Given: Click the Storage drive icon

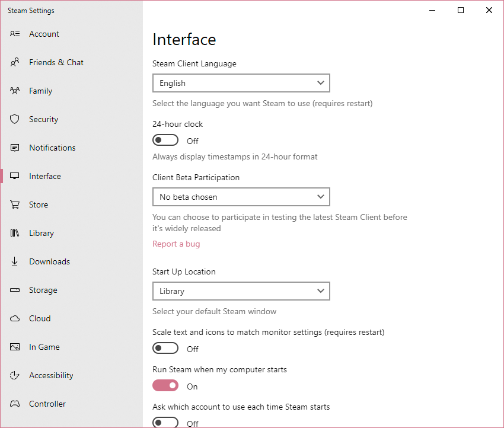Looking at the screenshot, I should pyautogui.click(x=15, y=290).
